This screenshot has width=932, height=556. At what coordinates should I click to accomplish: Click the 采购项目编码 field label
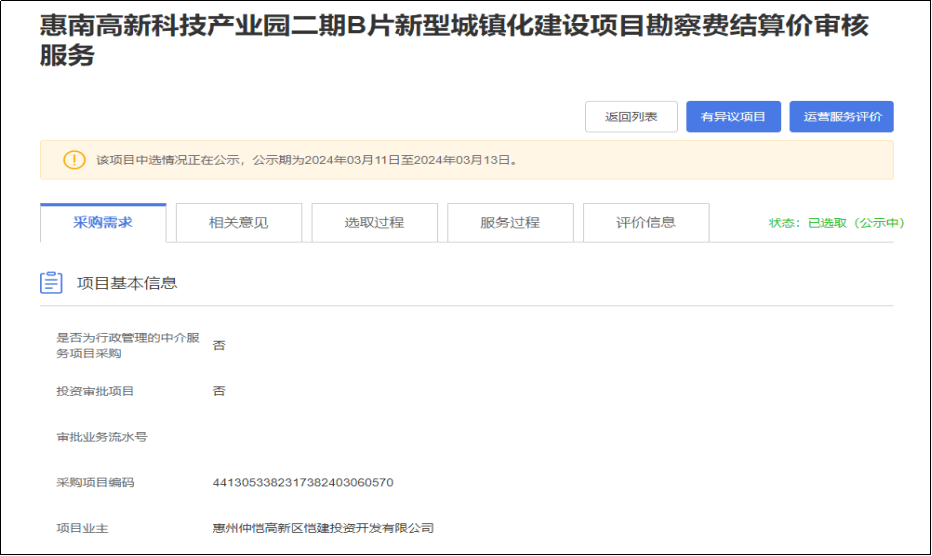pyautogui.click(x=95, y=482)
